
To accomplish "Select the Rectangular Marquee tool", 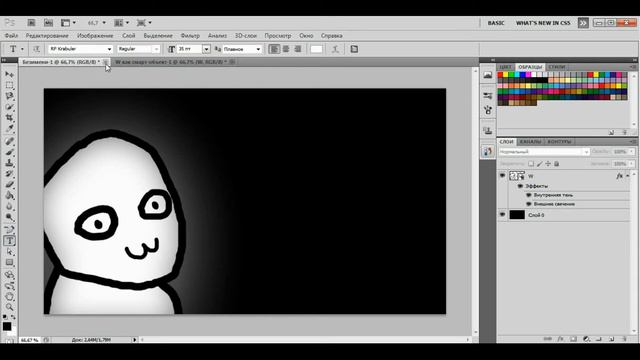I will click(9, 85).
